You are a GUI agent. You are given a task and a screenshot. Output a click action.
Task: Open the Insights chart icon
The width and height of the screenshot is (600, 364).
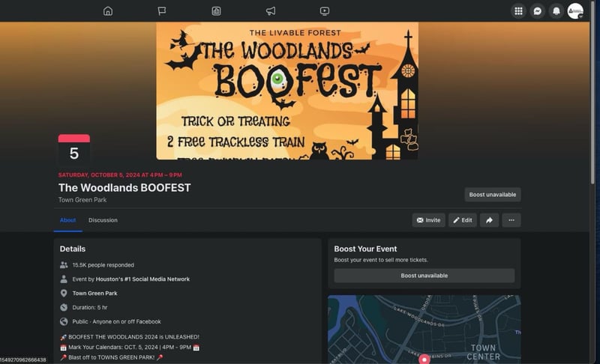pos(216,11)
